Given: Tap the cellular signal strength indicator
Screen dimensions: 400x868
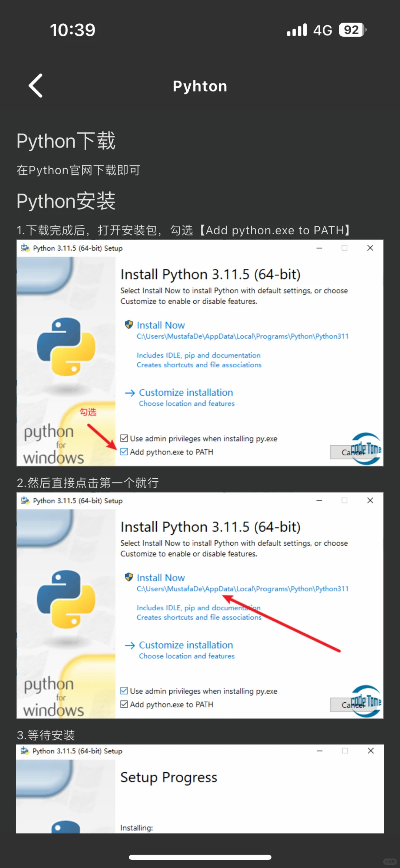Looking at the screenshot, I should coord(297,30).
